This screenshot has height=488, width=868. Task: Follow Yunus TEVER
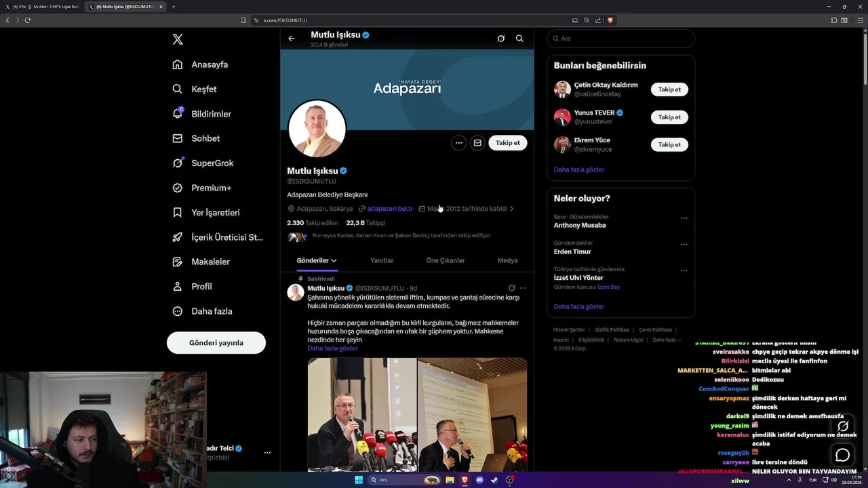[669, 117]
